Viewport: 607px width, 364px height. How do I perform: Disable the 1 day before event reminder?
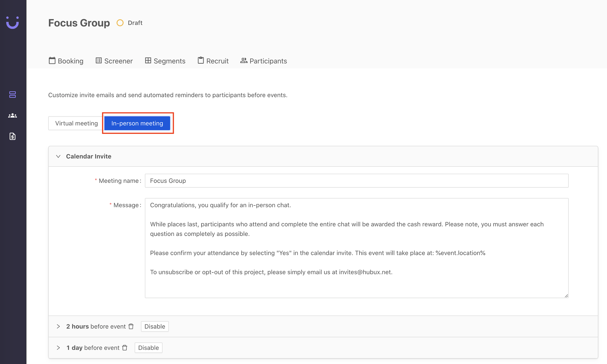point(148,348)
